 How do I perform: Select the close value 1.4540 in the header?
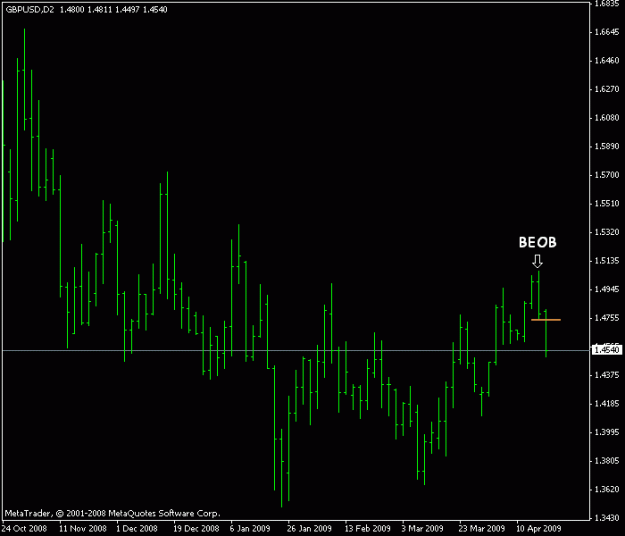(x=155, y=10)
